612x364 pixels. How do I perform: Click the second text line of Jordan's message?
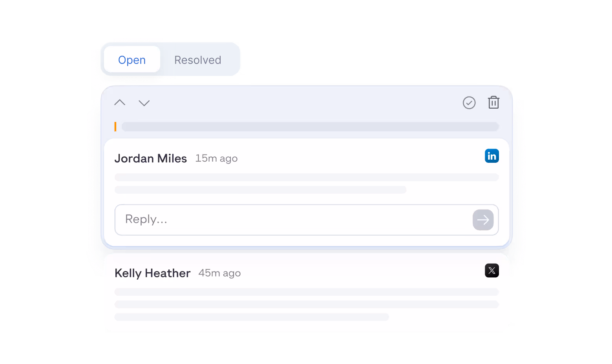tap(260, 190)
